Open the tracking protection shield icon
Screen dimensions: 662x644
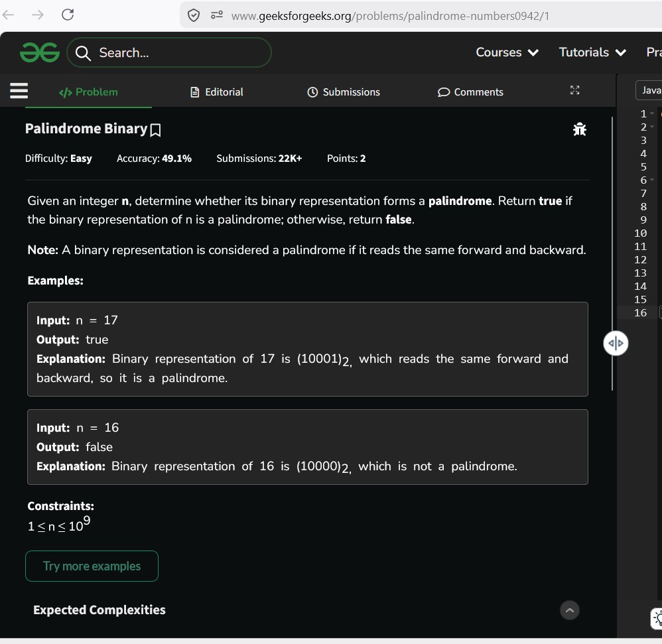click(x=194, y=16)
